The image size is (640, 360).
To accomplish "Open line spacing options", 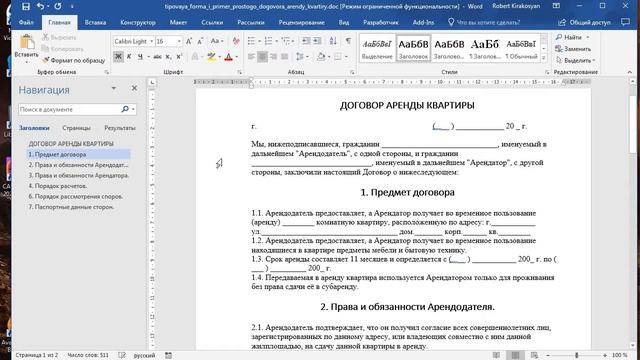I will [302, 57].
